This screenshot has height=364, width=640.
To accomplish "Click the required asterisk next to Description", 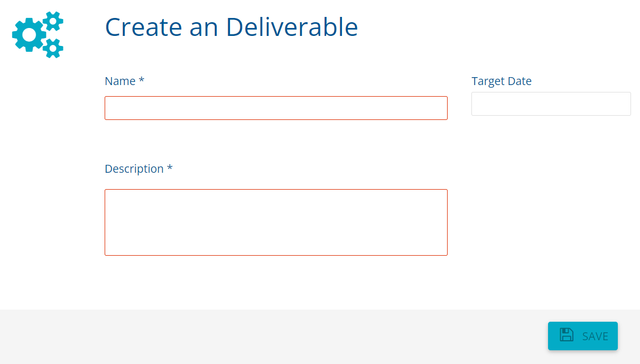I will [170, 169].
